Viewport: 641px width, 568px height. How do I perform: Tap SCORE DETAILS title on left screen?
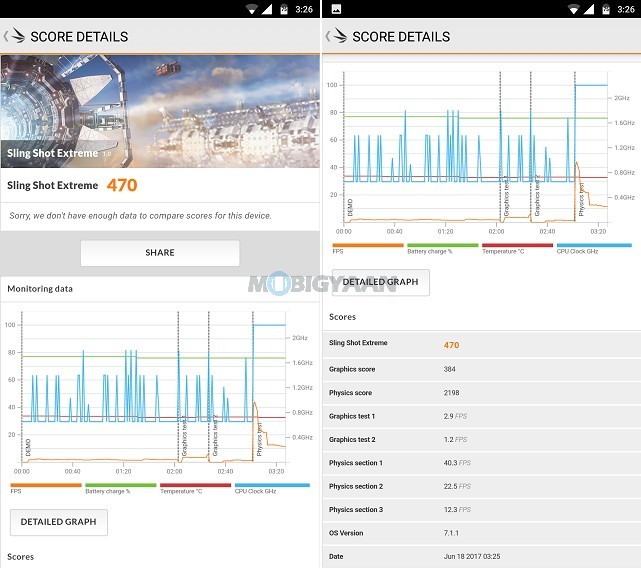pos(79,37)
